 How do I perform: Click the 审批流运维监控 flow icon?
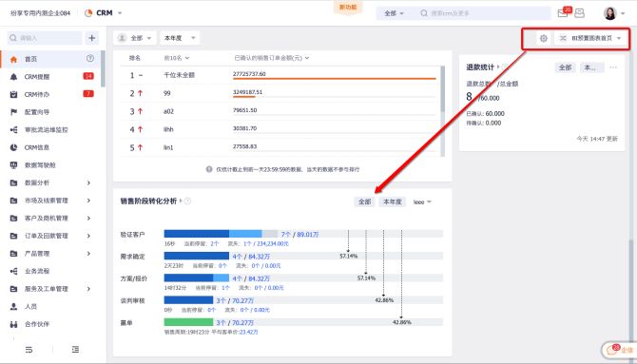14,130
